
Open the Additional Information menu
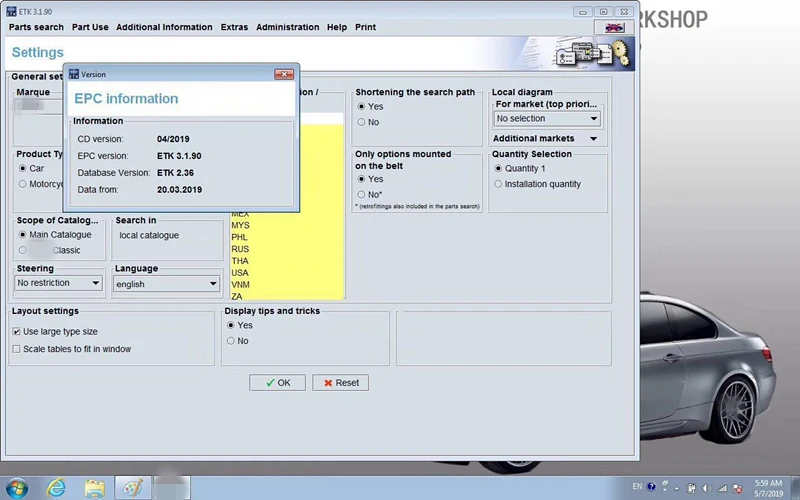click(164, 27)
